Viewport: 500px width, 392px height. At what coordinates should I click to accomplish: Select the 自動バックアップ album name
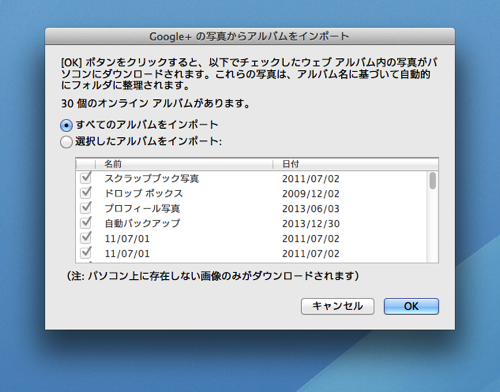coord(142,224)
